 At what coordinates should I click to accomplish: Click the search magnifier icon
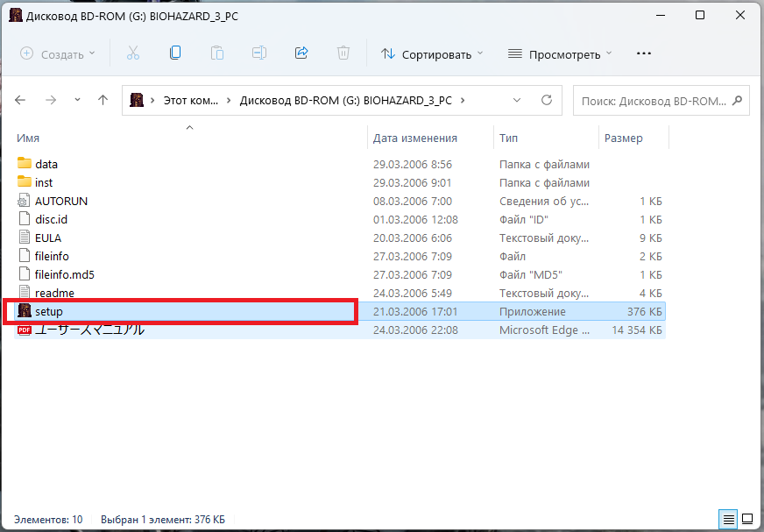click(x=737, y=101)
